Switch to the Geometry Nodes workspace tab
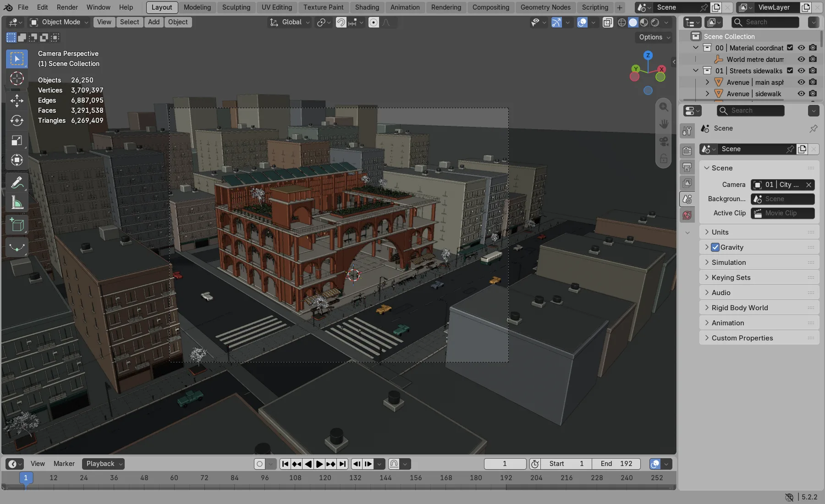825x504 pixels. tap(545, 7)
